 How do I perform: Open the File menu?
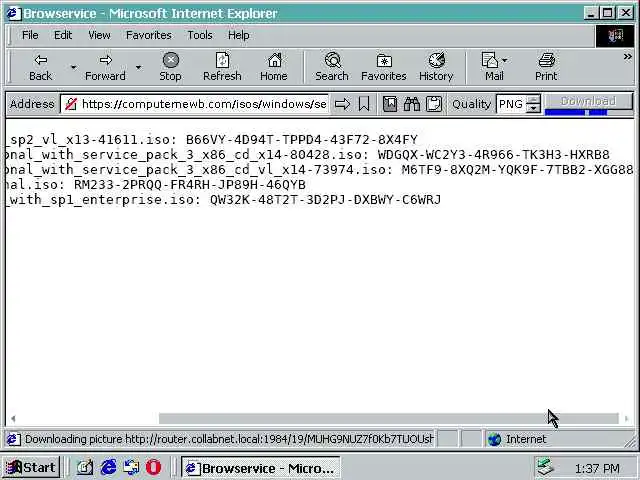30,36
